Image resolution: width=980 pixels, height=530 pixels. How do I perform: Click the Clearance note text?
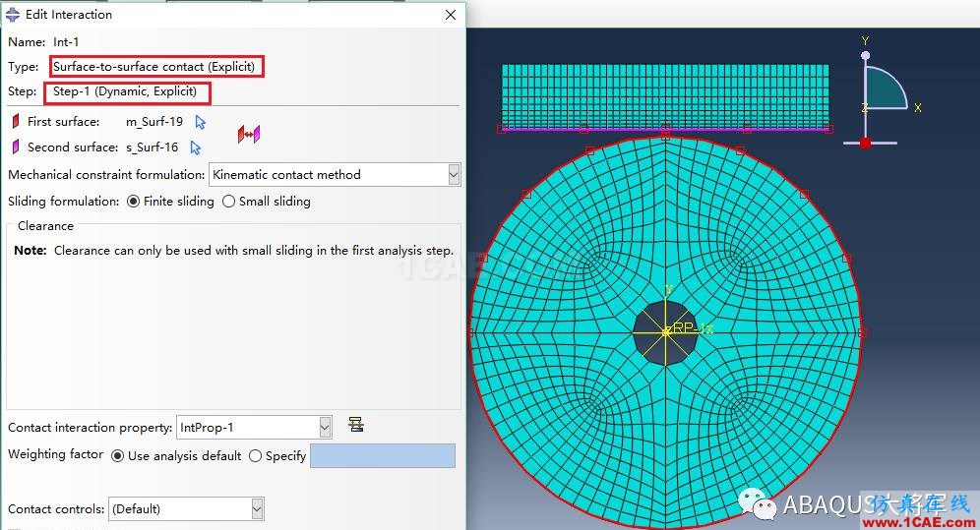(234, 251)
